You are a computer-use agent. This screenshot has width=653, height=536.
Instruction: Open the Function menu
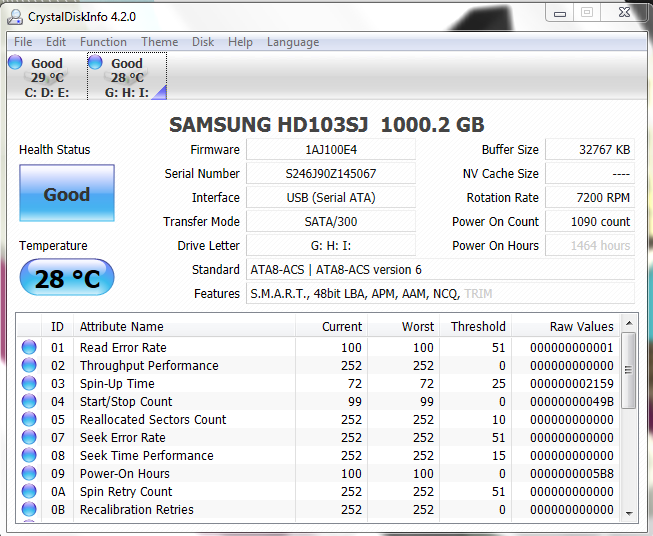point(103,42)
